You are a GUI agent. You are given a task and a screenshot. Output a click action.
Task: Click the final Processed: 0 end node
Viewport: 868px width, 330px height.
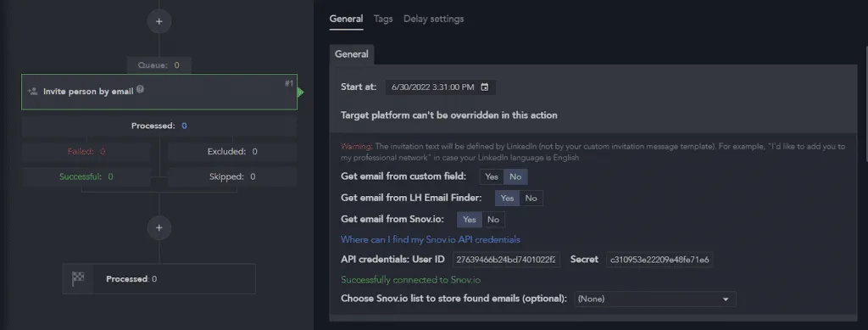pos(159,278)
